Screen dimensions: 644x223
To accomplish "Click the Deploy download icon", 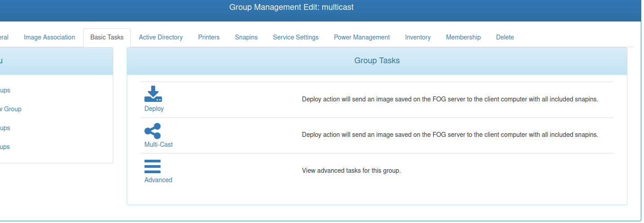I will click(153, 94).
